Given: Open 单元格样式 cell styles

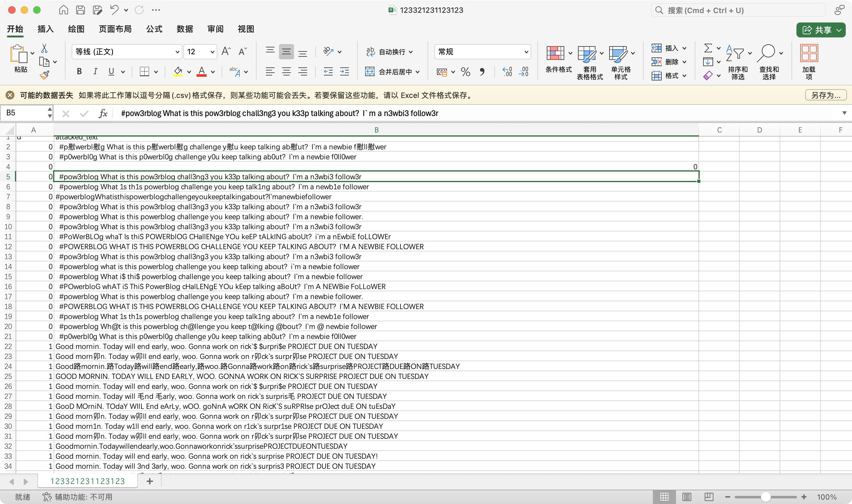Looking at the screenshot, I should point(620,63).
